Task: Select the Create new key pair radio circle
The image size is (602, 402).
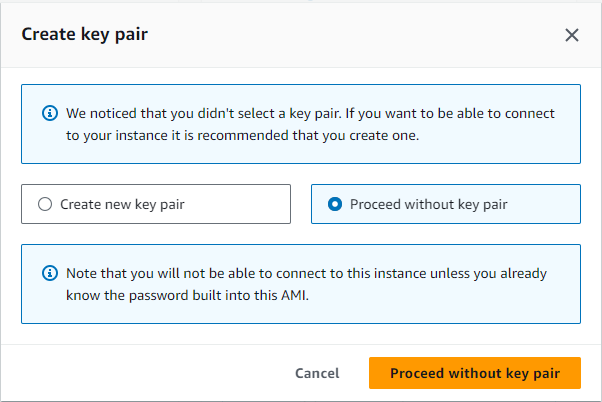Action: pos(45,204)
